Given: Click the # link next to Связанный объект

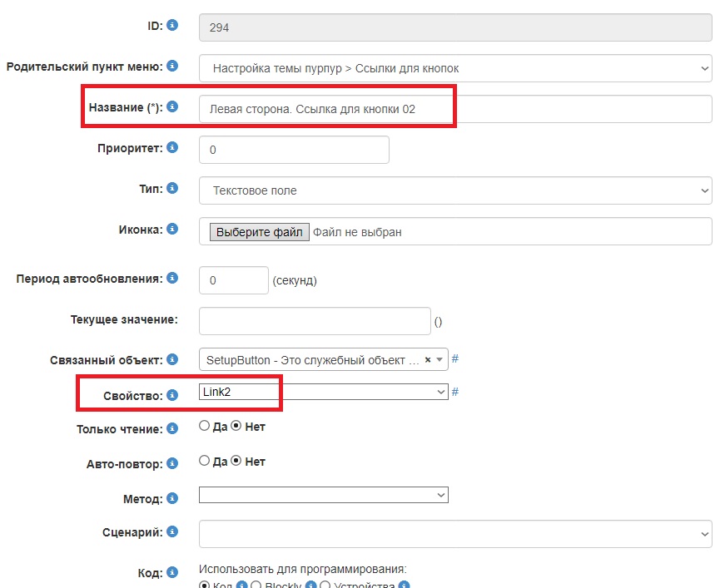Looking at the screenshot, I should pos(455,359).
